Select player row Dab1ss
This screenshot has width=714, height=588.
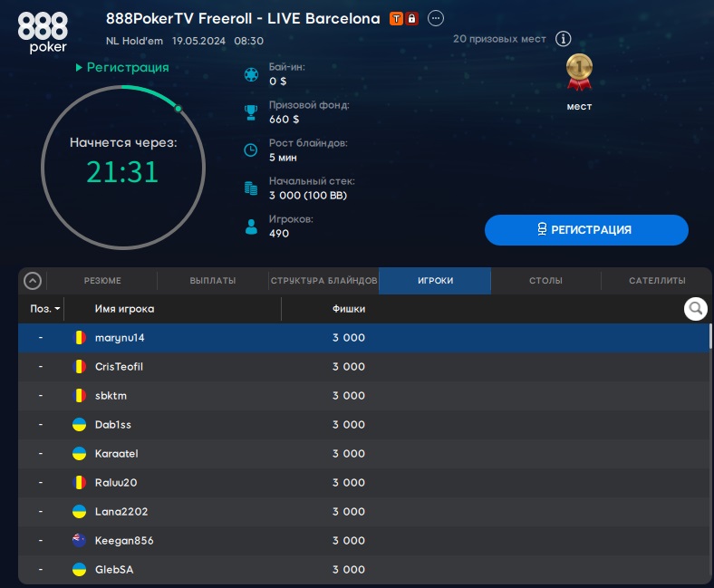(363, 425)
